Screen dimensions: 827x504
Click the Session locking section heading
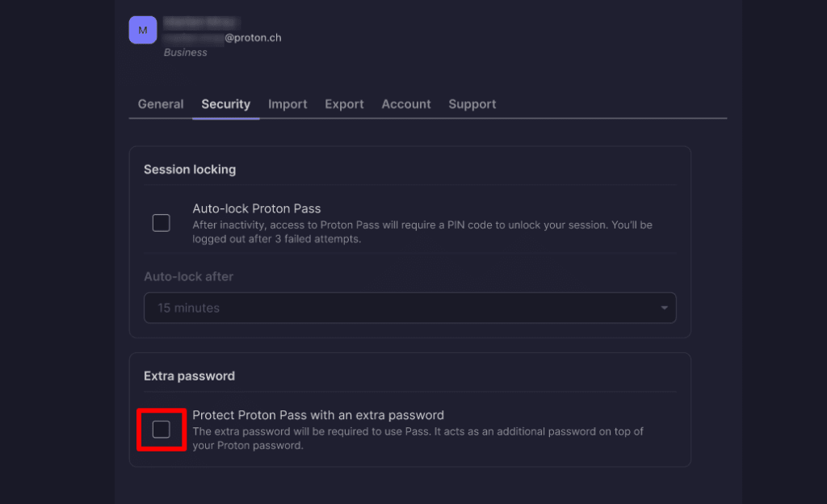[189, 170]
